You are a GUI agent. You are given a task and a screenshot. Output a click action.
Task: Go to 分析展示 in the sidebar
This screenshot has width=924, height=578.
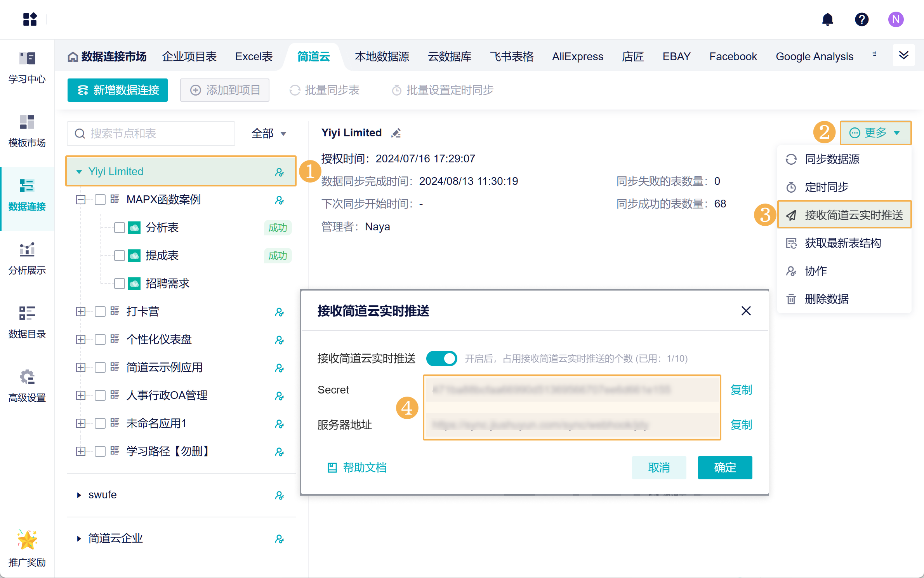(27, 259)
